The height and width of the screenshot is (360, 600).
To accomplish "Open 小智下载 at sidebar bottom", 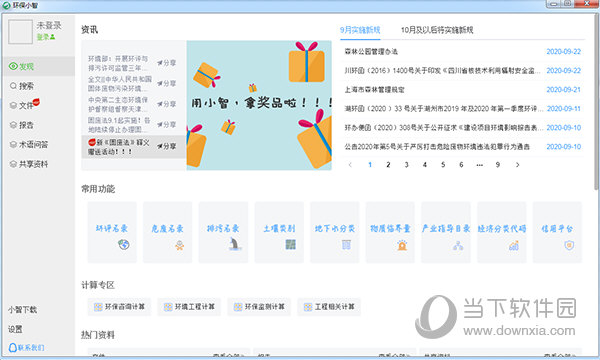I will [x=23, y=310].
